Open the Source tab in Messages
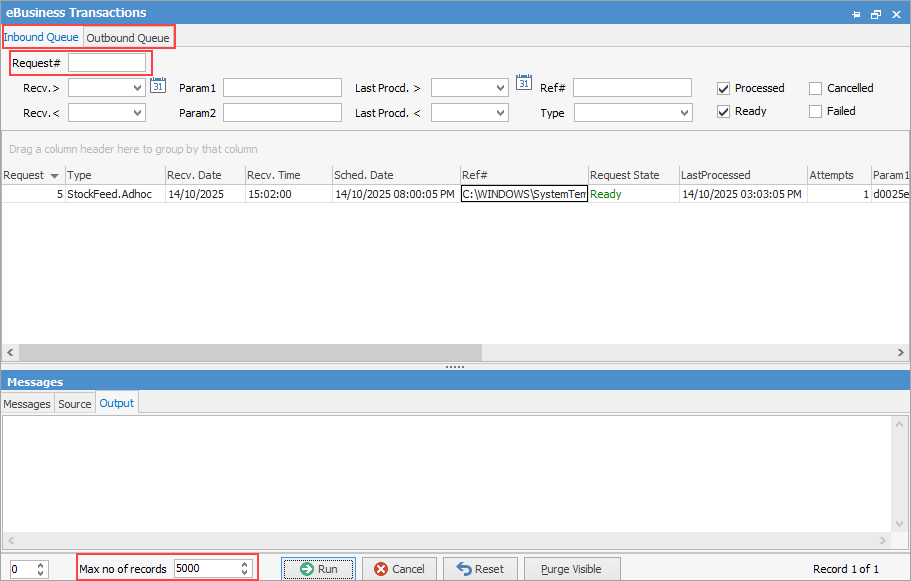Screen dimensions: 911x581 click(75, 404)
